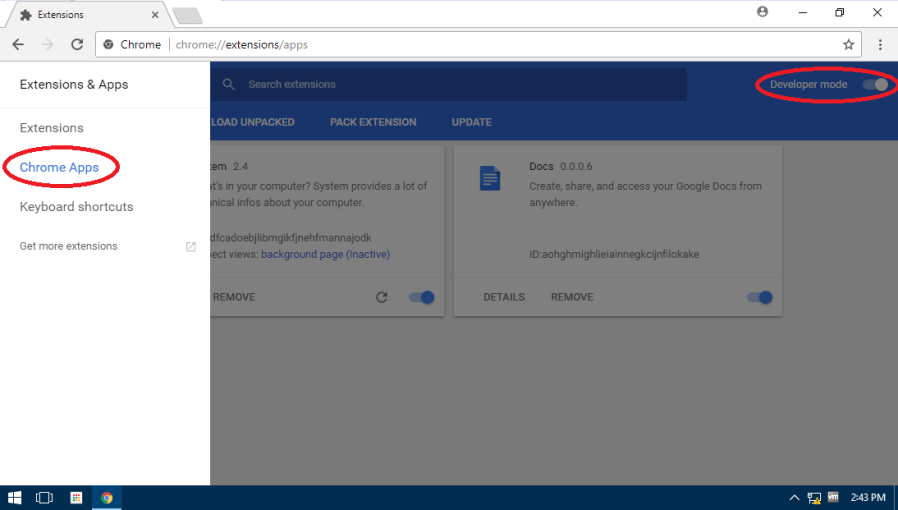Reload the System app with circular arrow
This screenshot has height=510, width=898.
click(381, 297)
